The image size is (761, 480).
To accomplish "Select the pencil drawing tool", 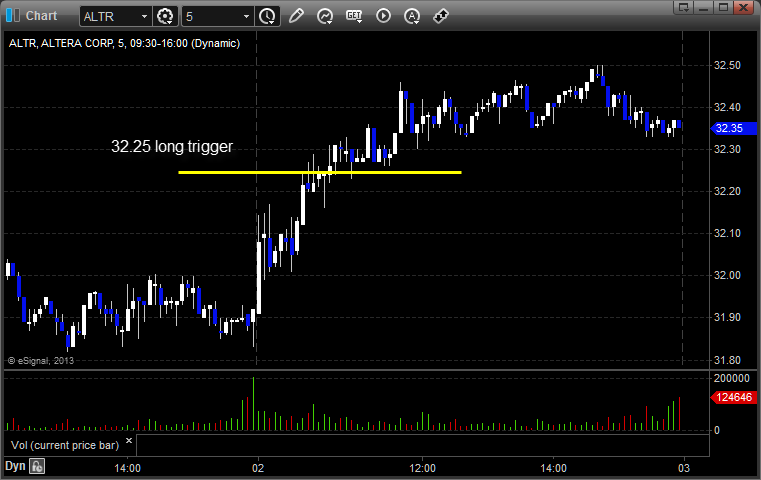I will (296, 16).
